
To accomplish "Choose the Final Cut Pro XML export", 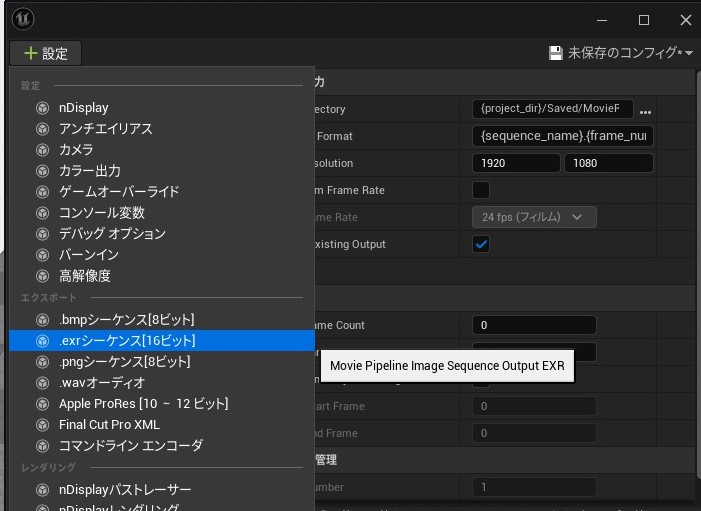I will tap(162, 425).
